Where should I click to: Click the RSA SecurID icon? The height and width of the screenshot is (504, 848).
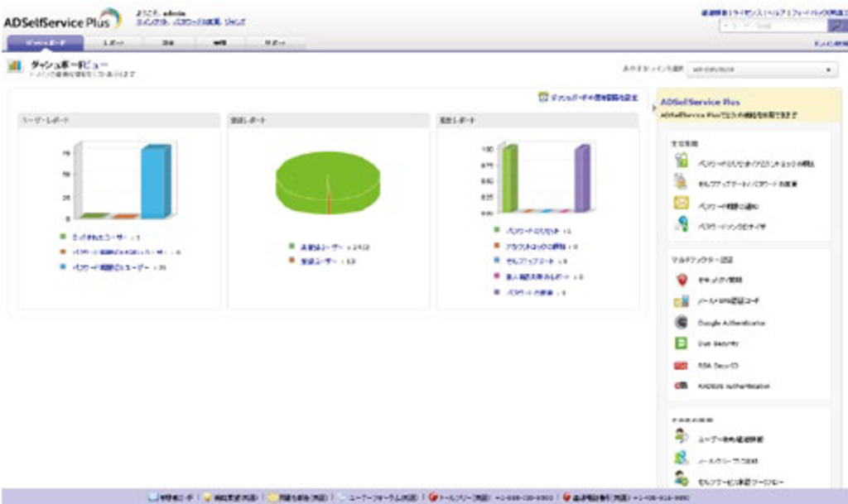(x=681, y=365)
